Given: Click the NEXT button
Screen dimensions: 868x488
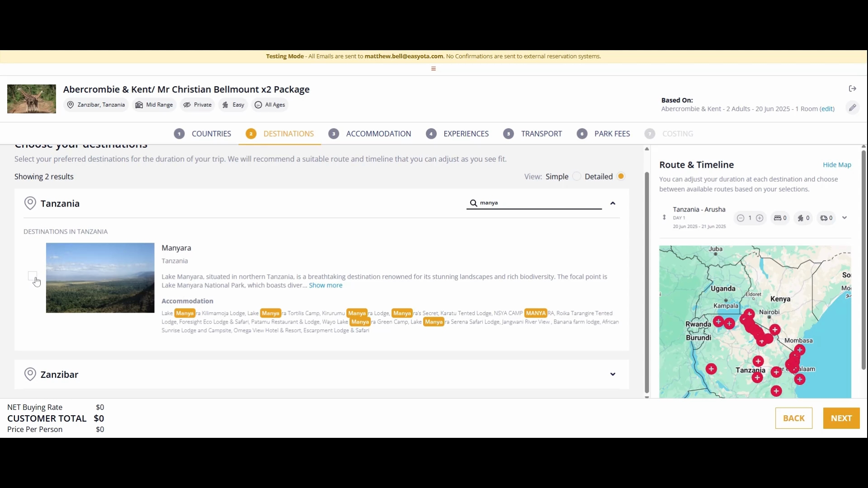Looking at the screenshot, I should [x=841, y=418].
